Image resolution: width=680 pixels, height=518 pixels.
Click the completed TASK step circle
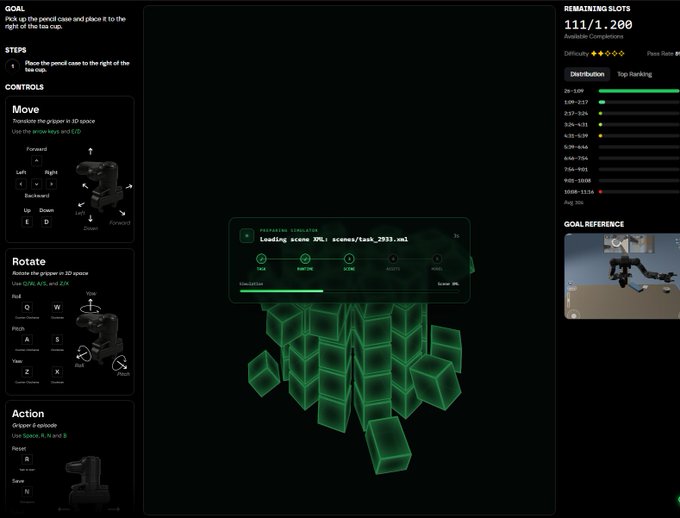tap(261, 259)
